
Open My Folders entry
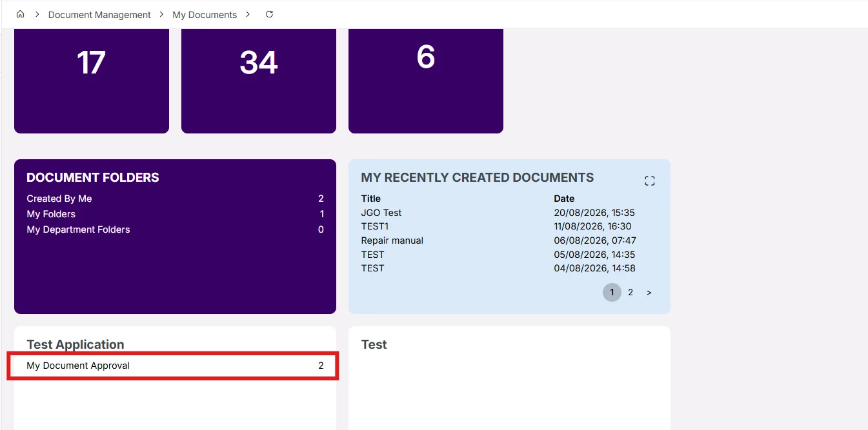pyautogui.click(x=175, y=214)
